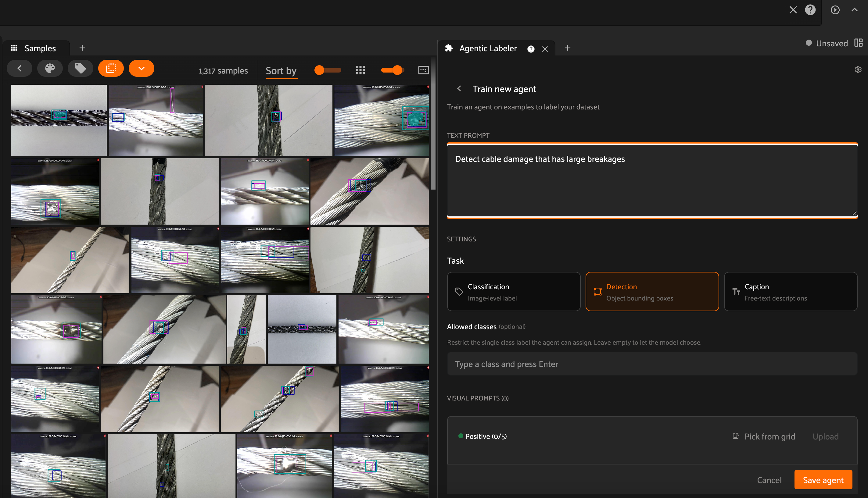The image size is (868, 498).
Task: Click the 1,317 samples count
Action: pos(223,71)
